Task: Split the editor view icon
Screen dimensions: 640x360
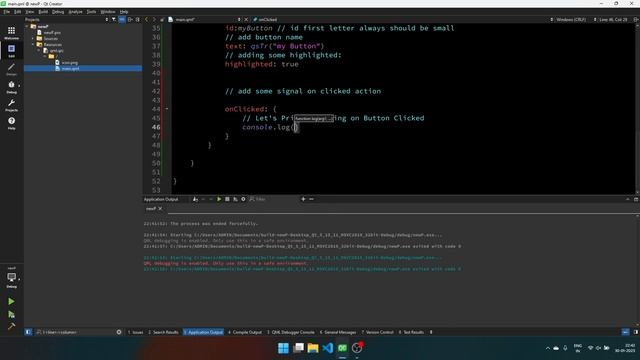Action: 636,20
